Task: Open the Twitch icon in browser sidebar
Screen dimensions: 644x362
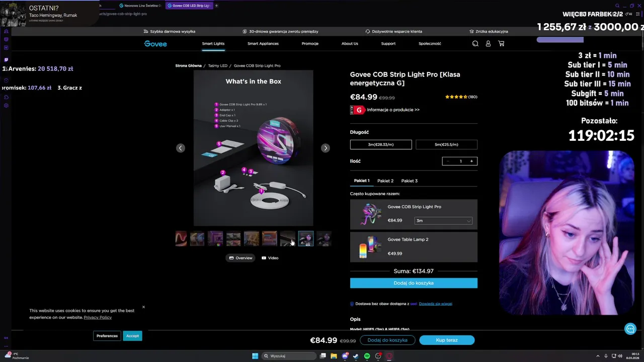Action: pyautogui.click(x=6, y=59)
